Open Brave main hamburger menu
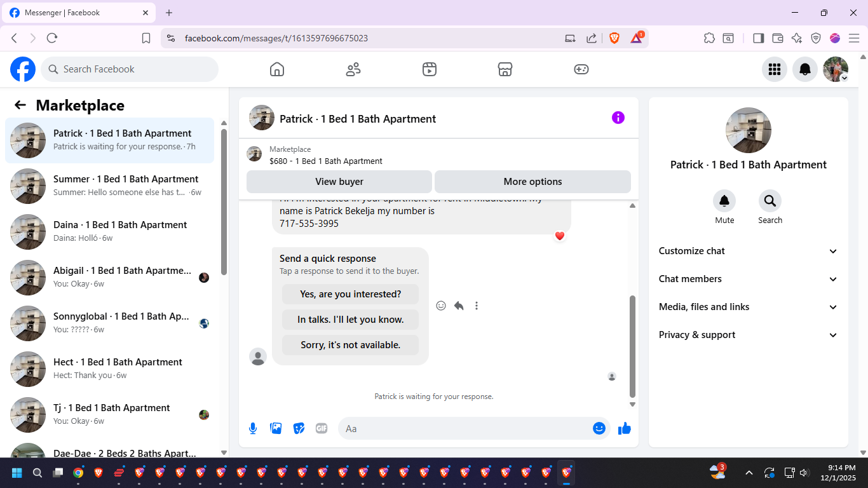868x488 pixels. [x=854, y=38]
